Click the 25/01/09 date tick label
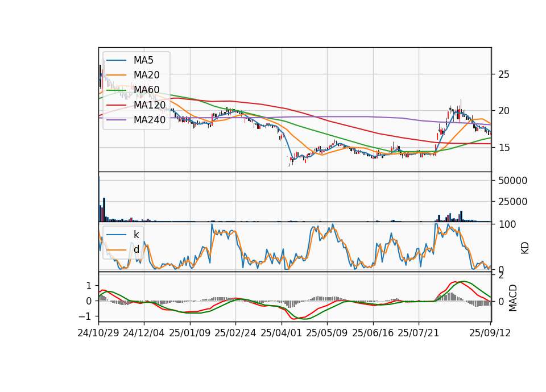This screenshot has height=392, width=546. point(190,333)
